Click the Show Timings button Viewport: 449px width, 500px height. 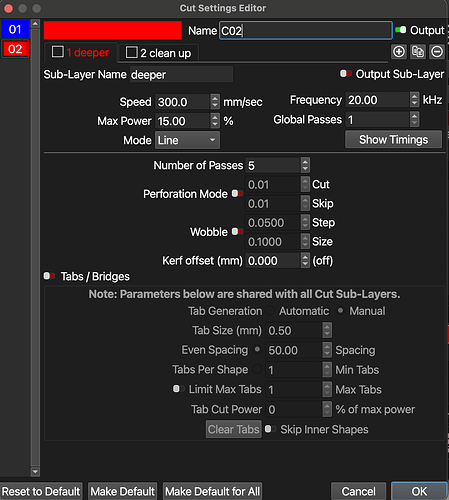[x=393, y=139]
